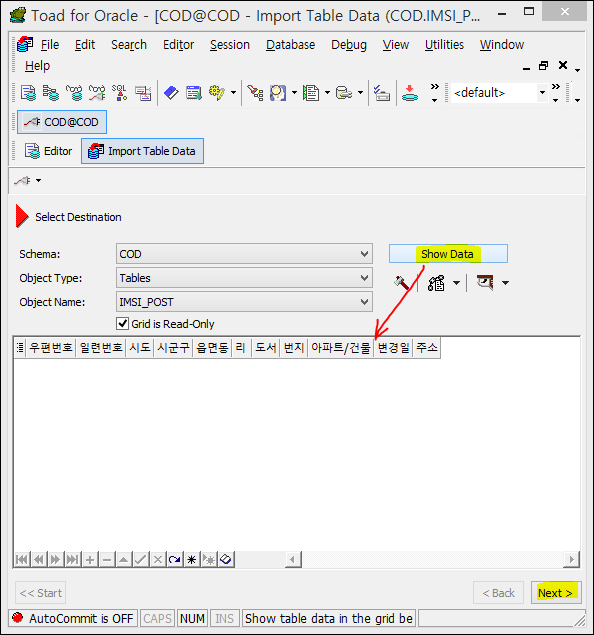Click the 시군구 column header
This screenshot has height=635, width=594.
[x=173, y=347]
